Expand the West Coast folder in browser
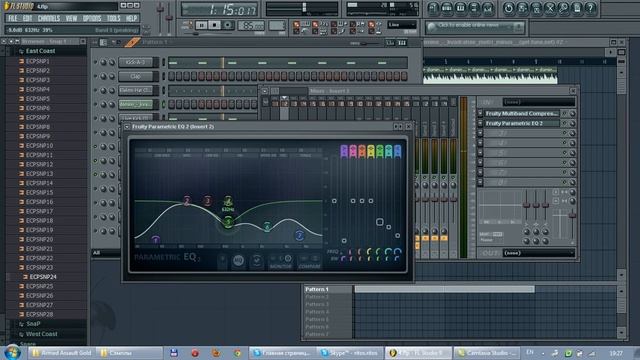 [41, 334]
